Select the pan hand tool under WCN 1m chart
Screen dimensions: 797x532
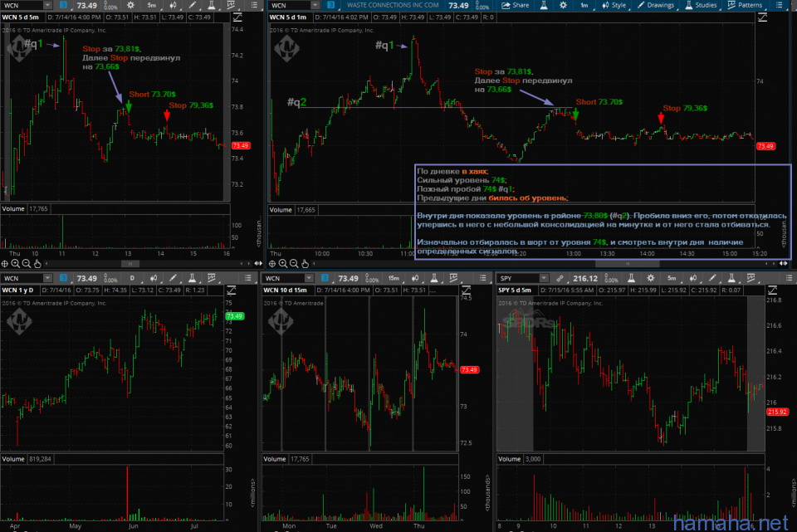pyautogui.click(x=305, y=263)
